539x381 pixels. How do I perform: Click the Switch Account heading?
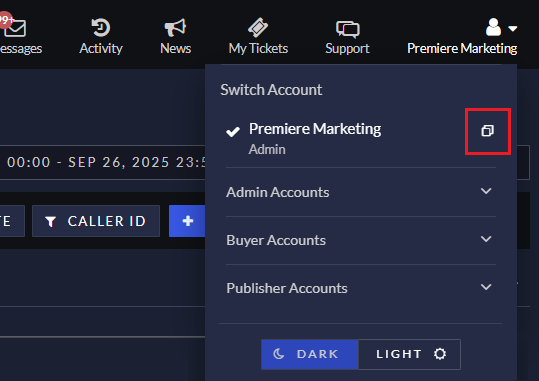click(x=271, y=90)
